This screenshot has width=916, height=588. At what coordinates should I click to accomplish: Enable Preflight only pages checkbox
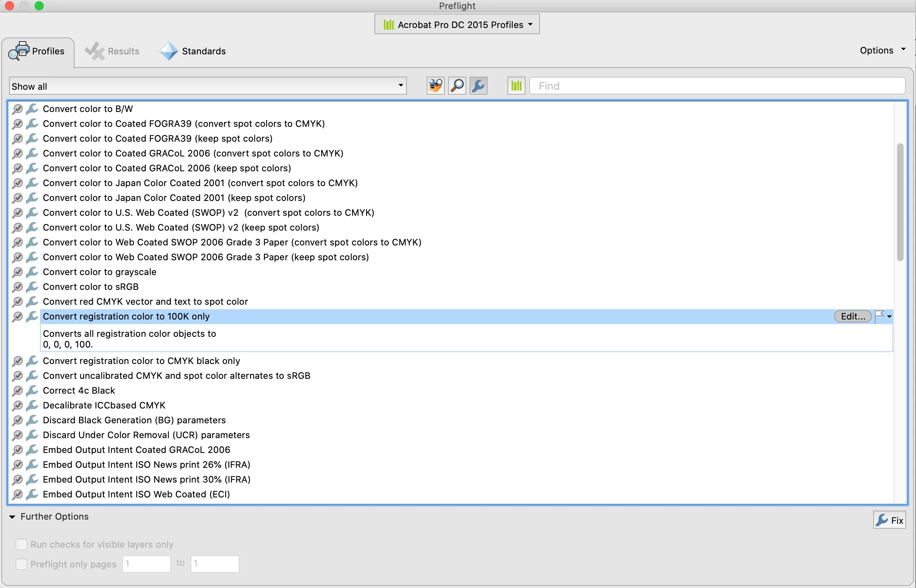coord(21,564)
